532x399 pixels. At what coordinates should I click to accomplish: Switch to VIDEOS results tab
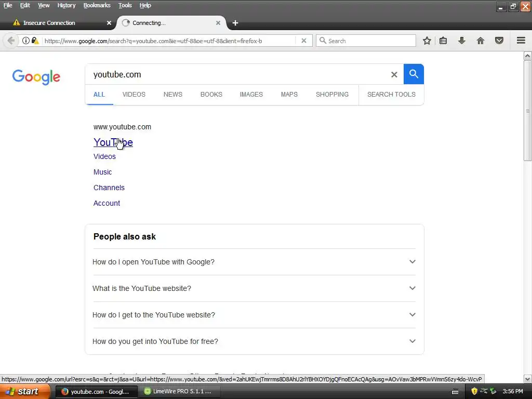[134, 95]
